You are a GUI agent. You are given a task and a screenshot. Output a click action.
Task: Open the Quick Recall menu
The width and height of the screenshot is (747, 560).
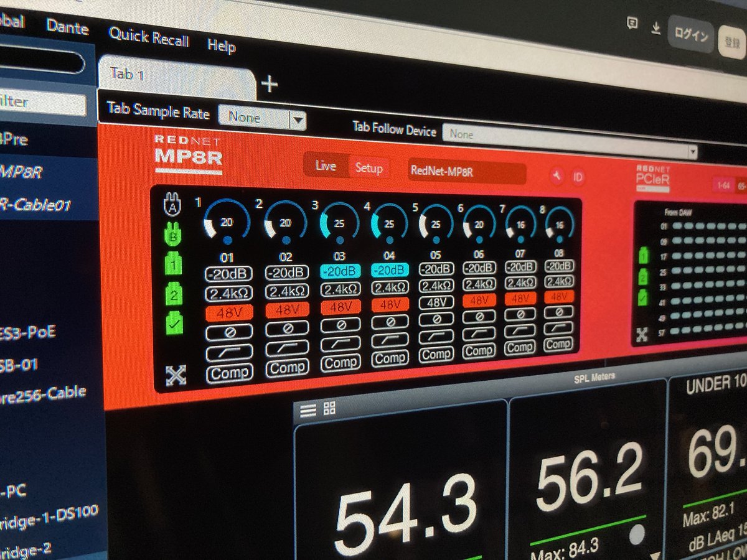pos(148,37)
